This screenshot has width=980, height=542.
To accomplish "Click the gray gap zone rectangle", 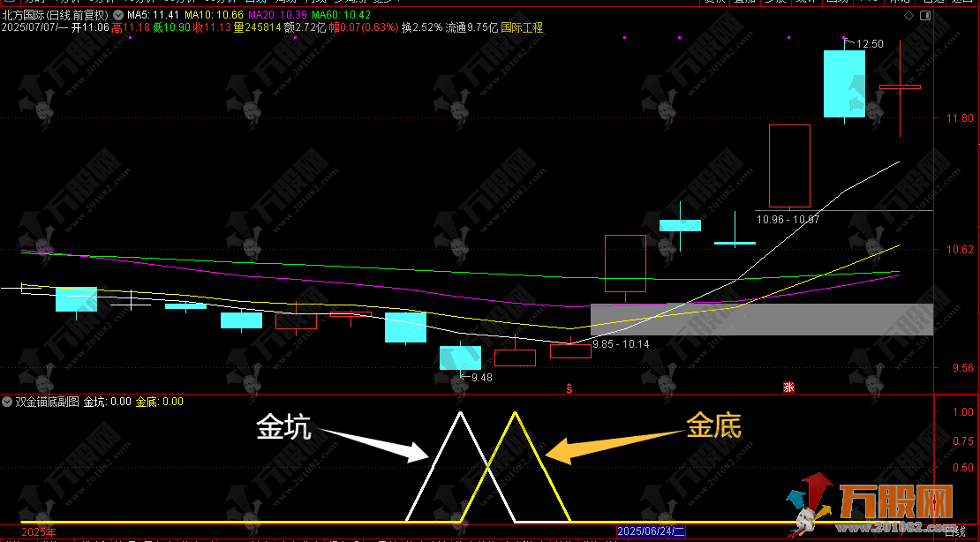I will pyautogui.click(x=762, y=320).
